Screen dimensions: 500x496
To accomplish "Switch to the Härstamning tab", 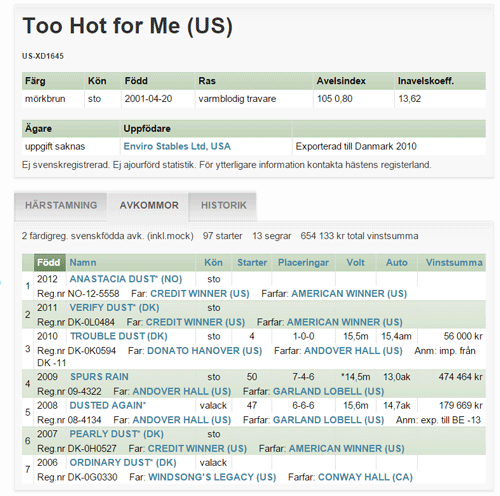I will [x=61, y=205].
